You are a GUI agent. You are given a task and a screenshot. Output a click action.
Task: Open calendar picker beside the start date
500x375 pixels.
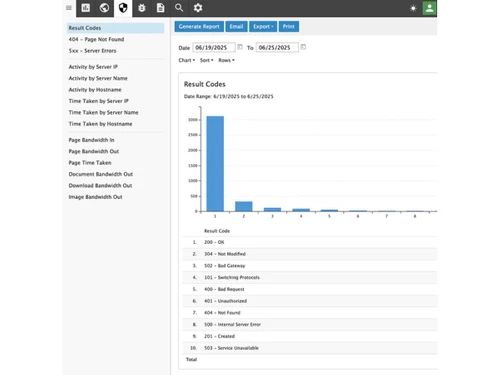coord(240,47)
